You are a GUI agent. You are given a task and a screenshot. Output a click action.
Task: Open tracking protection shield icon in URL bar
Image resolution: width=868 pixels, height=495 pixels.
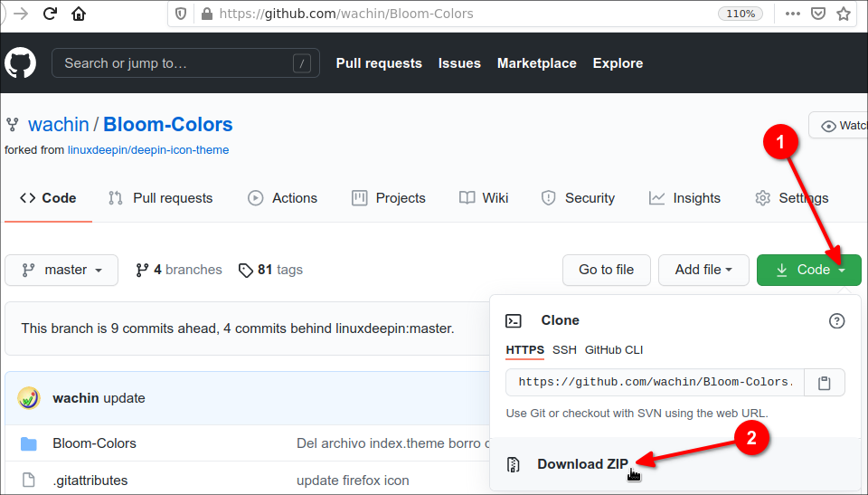point(181,14)
